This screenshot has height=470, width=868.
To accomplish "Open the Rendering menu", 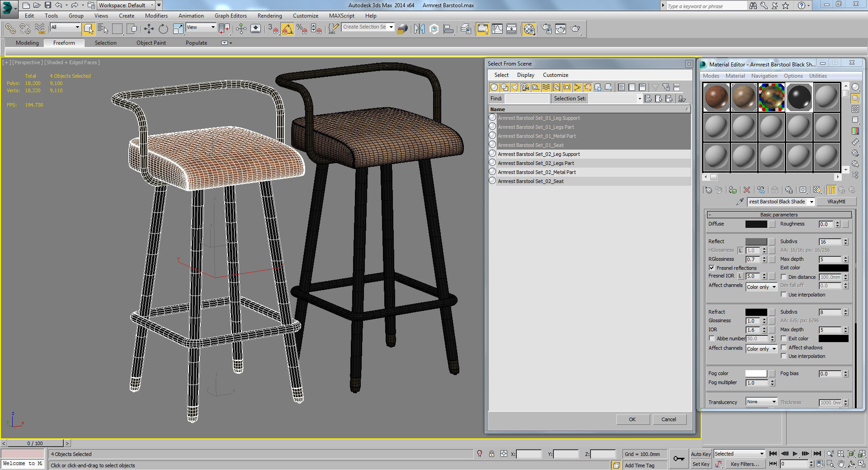I will tap(269, 16).
